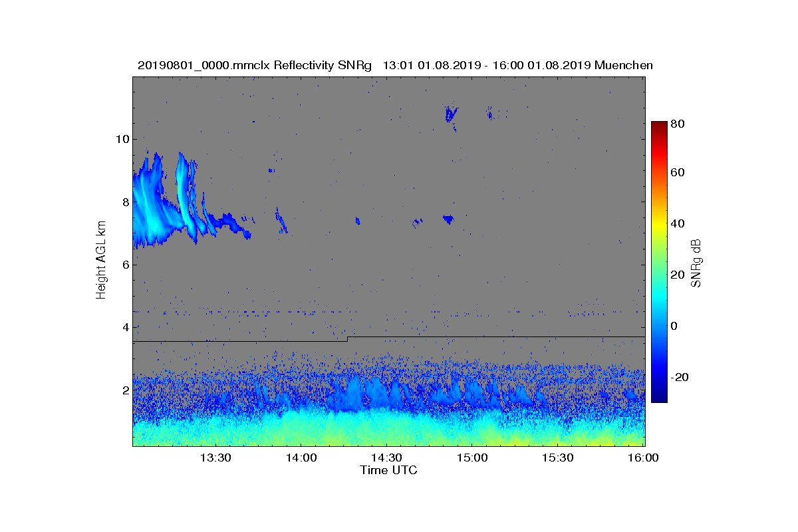Click the colorbar value label 80
Screen dimensions: 798x532
click(x=678, y=124)
